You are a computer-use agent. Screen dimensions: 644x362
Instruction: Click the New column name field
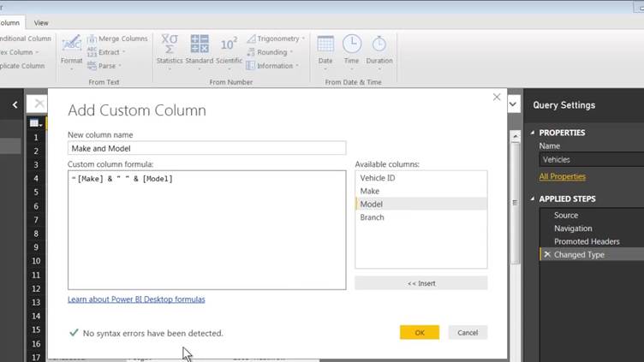tap(206, 148)
